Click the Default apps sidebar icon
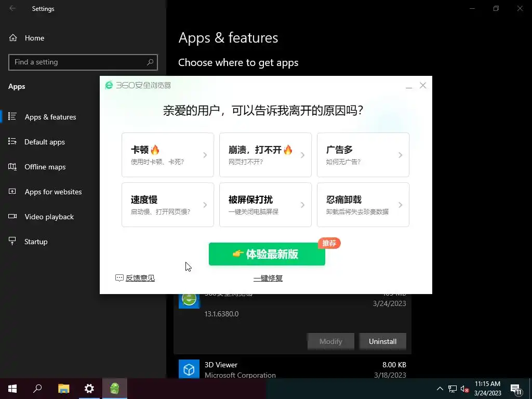The width and height of the screenshot is (532, 399). pyautogui.click(x=12, y=141)
